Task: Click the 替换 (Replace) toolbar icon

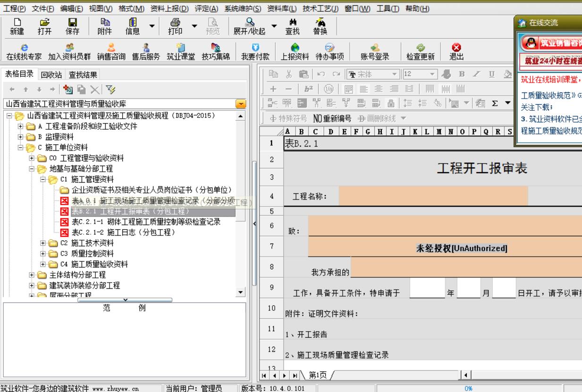Action: [x=320, y=26]
